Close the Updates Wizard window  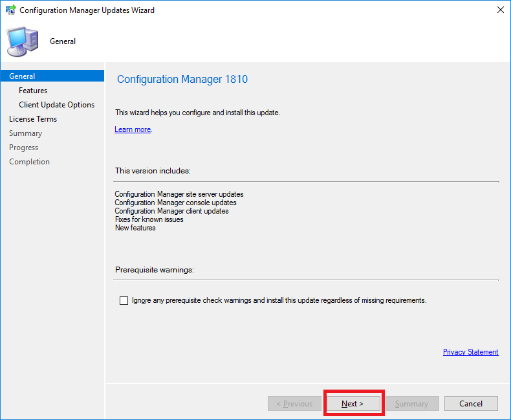(x=501, y=10)
